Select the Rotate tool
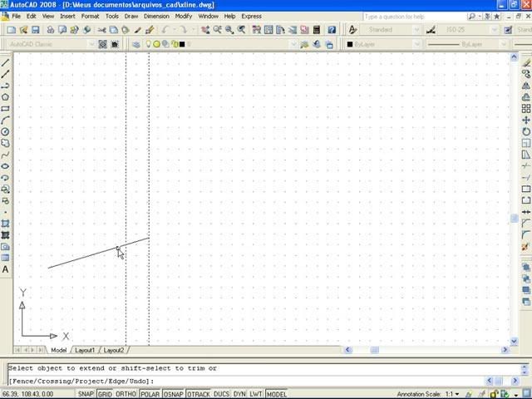This screenshot has height=399, width=532. (x=526, y=131)
